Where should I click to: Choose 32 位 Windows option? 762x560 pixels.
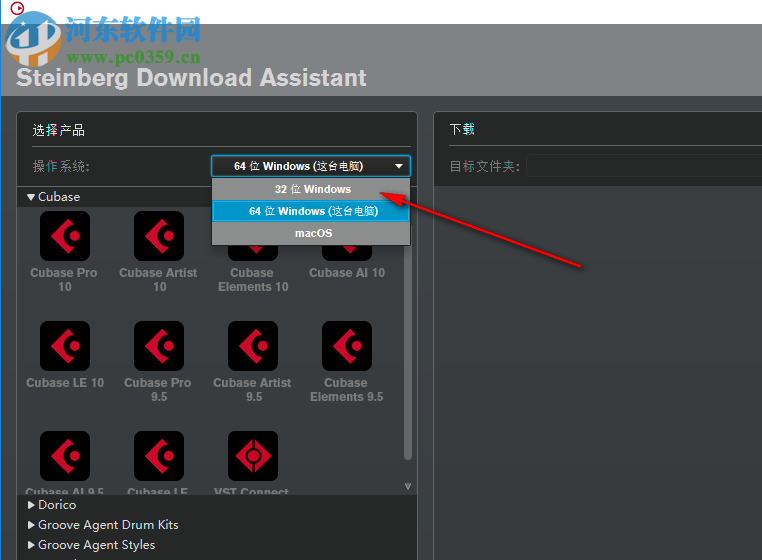point(311,189)
